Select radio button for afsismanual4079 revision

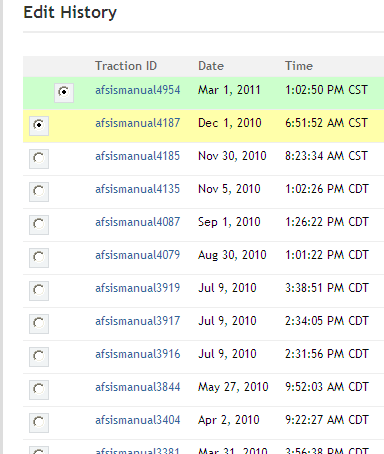click(39, 258)
